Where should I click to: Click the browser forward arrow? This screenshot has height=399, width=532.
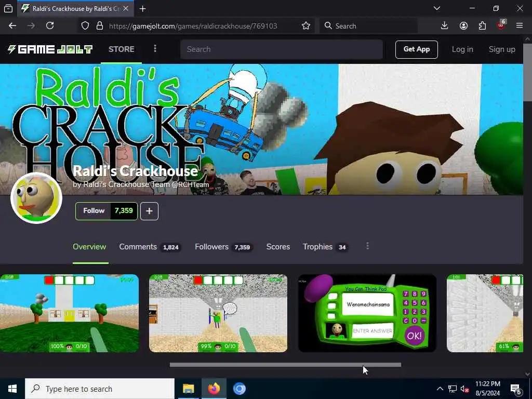click(x=31, y=26)
